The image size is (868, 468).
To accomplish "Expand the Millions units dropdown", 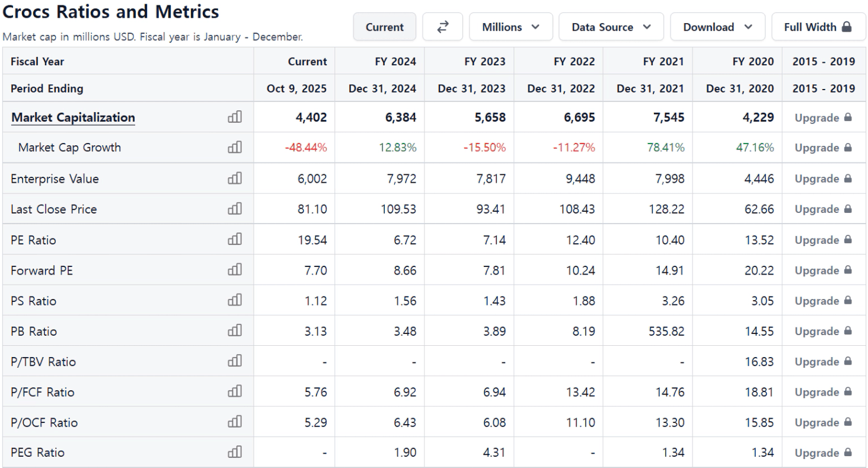I will [x=510, y=27].
